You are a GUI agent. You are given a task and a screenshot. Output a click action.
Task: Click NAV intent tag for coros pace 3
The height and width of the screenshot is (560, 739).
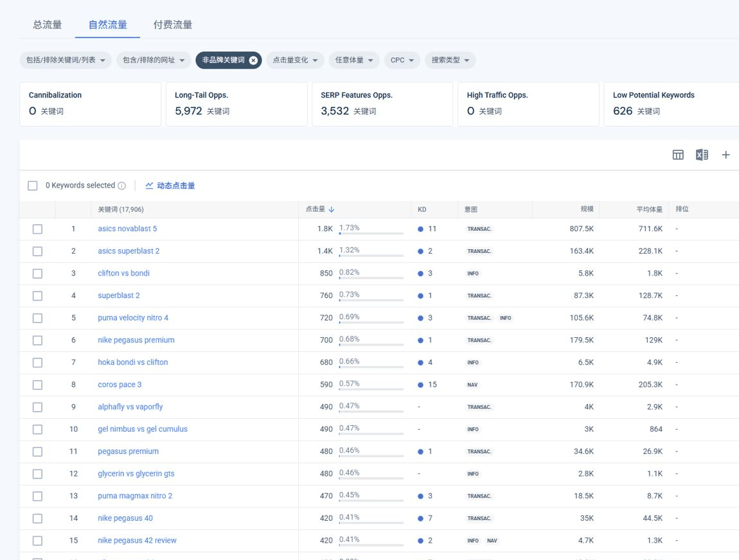coord(472,385)
